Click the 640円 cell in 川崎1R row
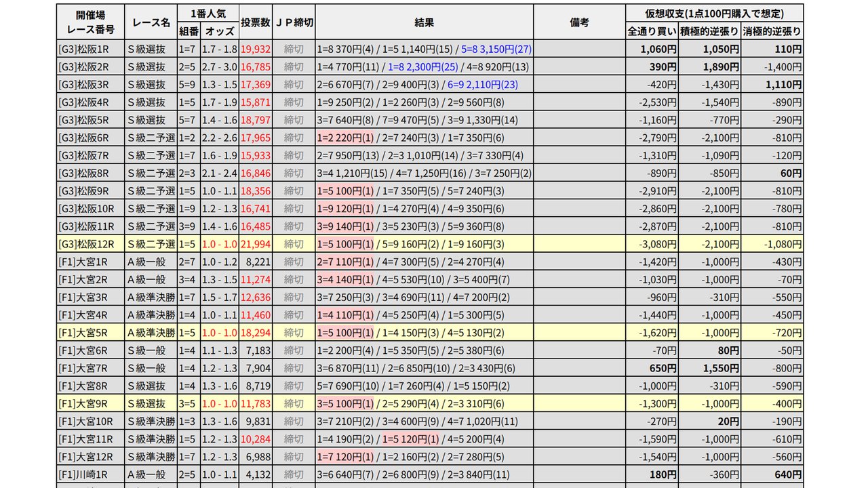The height and width of the screenshot is (488, 868). 772,473
